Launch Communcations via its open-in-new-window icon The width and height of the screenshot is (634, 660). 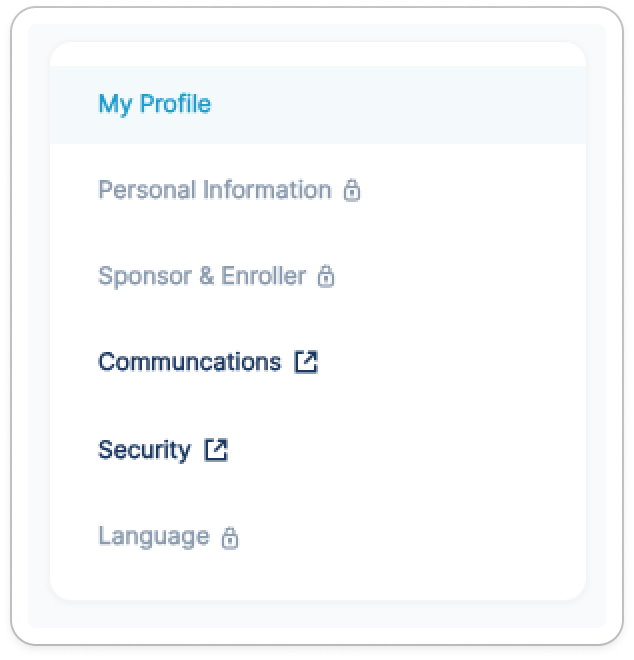pyautogui.click(x=306, y=362)
